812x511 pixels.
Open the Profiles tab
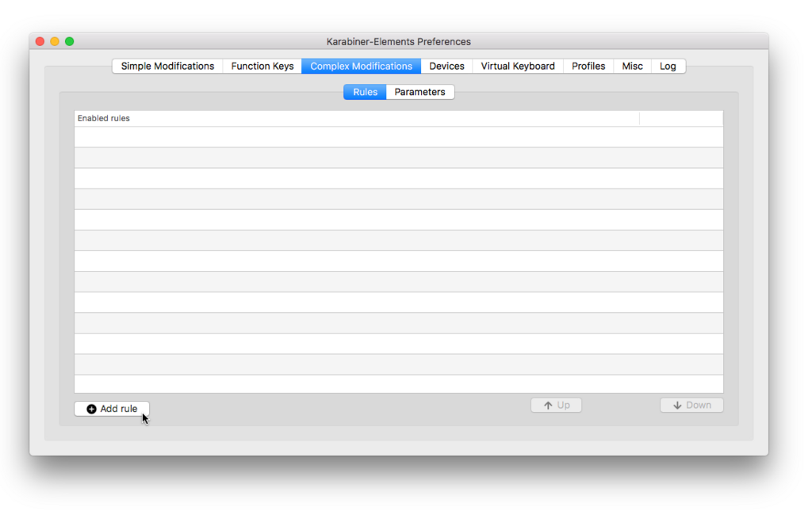pos(588,67)
